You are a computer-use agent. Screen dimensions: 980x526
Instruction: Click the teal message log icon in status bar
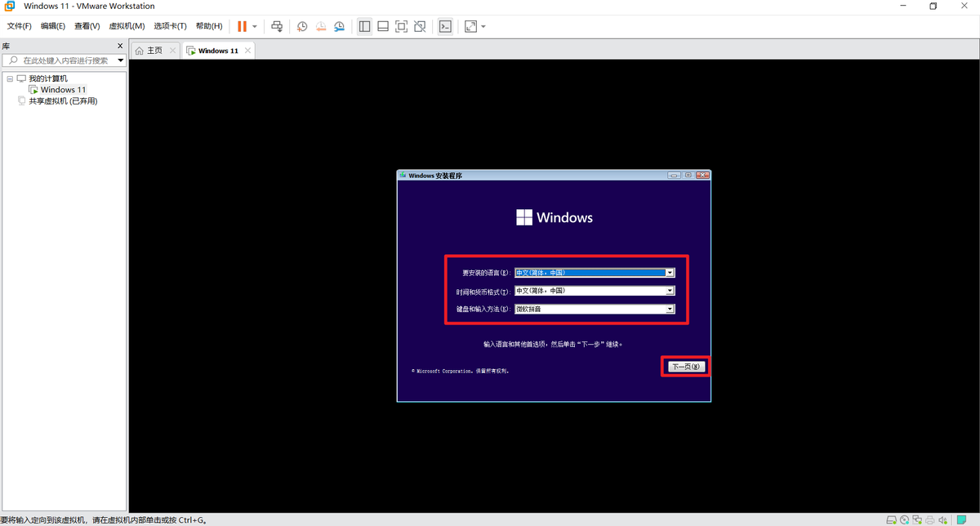(x=962, y=519)
